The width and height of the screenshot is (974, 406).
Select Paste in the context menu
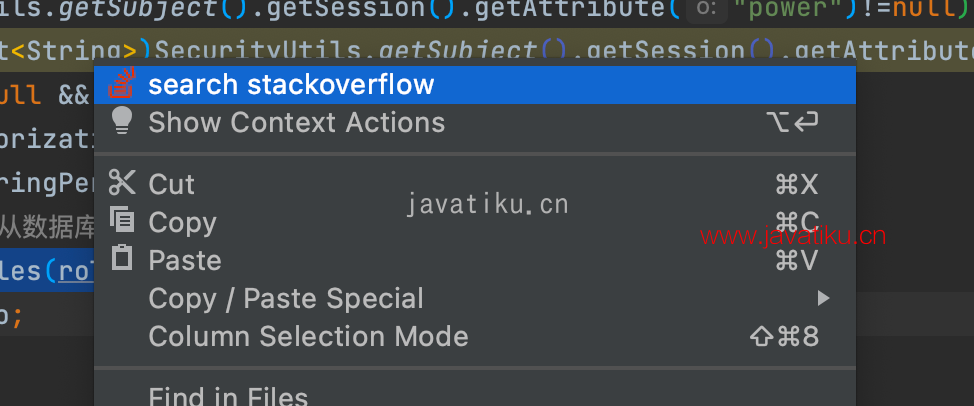185,261
